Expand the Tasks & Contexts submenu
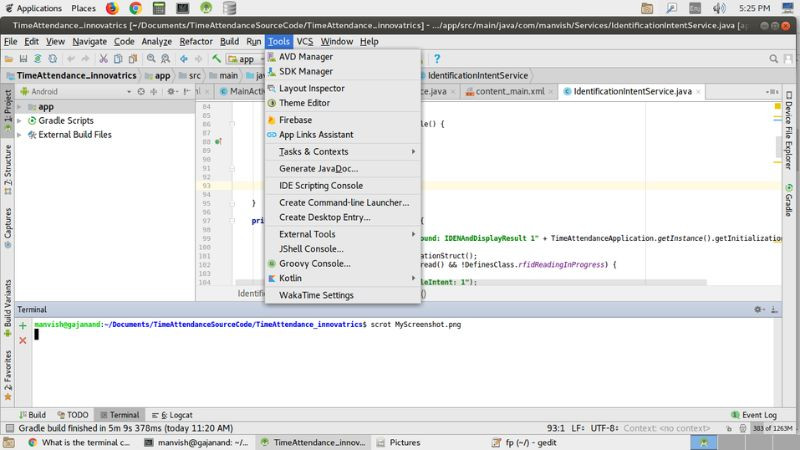The width and height of the screenshot is (800, 450). pos(342,152)
